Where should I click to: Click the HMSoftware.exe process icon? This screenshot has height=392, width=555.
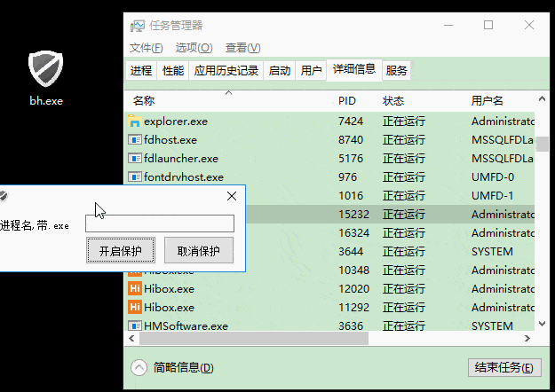pos(135,325)
